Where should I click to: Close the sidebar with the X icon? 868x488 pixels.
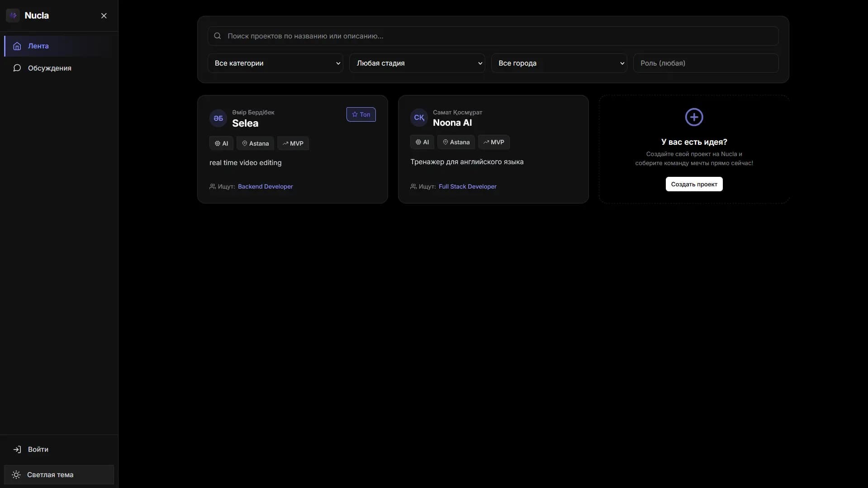[104, 16]
